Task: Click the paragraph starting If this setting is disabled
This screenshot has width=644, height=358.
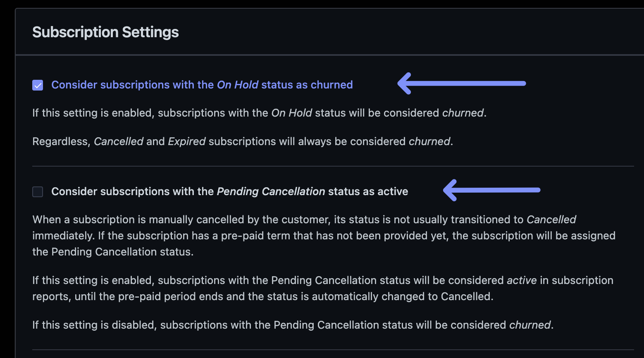Action: click(293, 325)
